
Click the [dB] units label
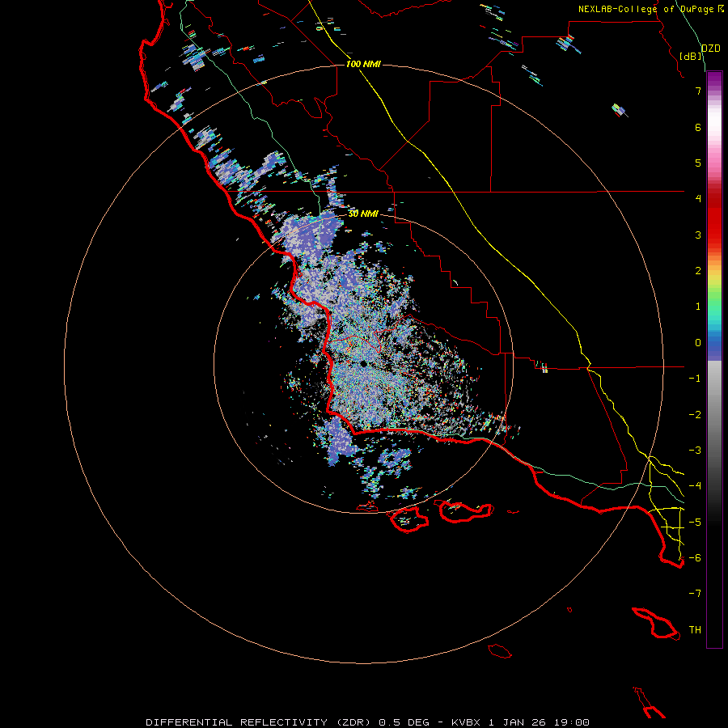[691, 56]
